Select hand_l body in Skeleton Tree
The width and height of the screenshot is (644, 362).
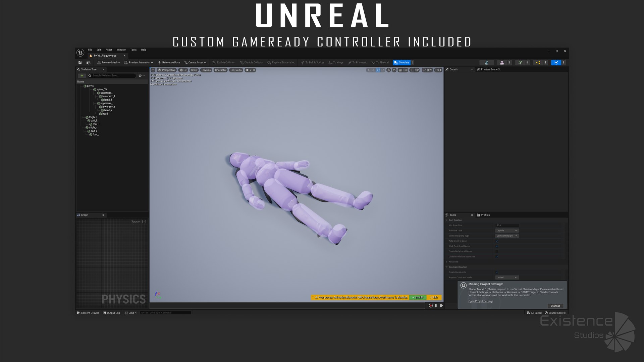click(x=108, y=100)
